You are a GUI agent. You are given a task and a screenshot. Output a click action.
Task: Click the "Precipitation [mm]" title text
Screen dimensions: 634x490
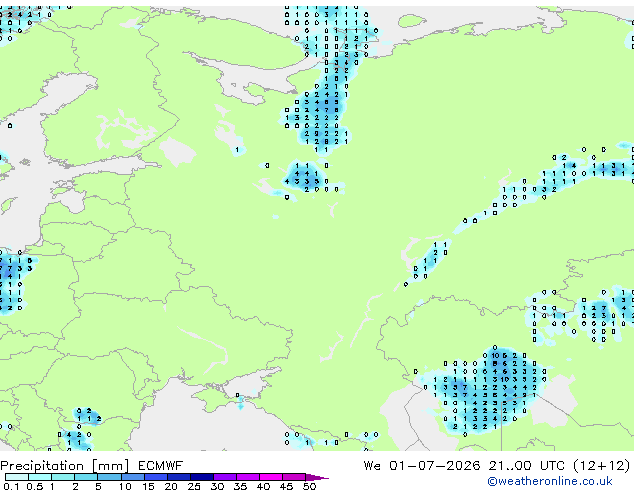click(x=64, y=466)
